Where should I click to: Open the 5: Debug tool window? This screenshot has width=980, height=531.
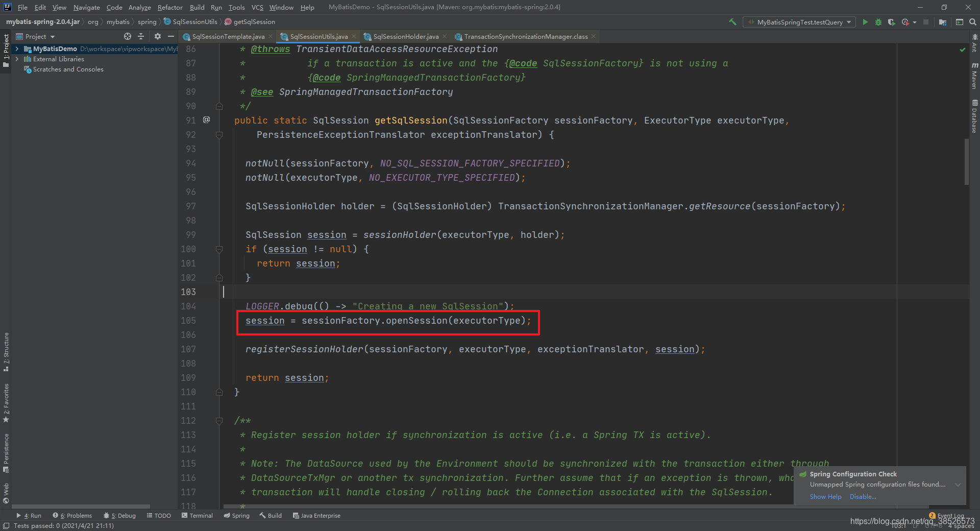click(120, 516)
